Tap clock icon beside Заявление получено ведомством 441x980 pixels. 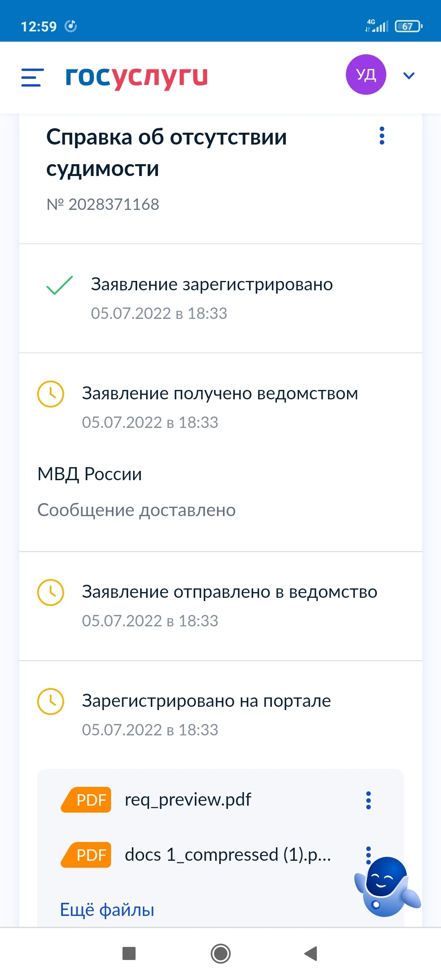click(x=51, y=394)
